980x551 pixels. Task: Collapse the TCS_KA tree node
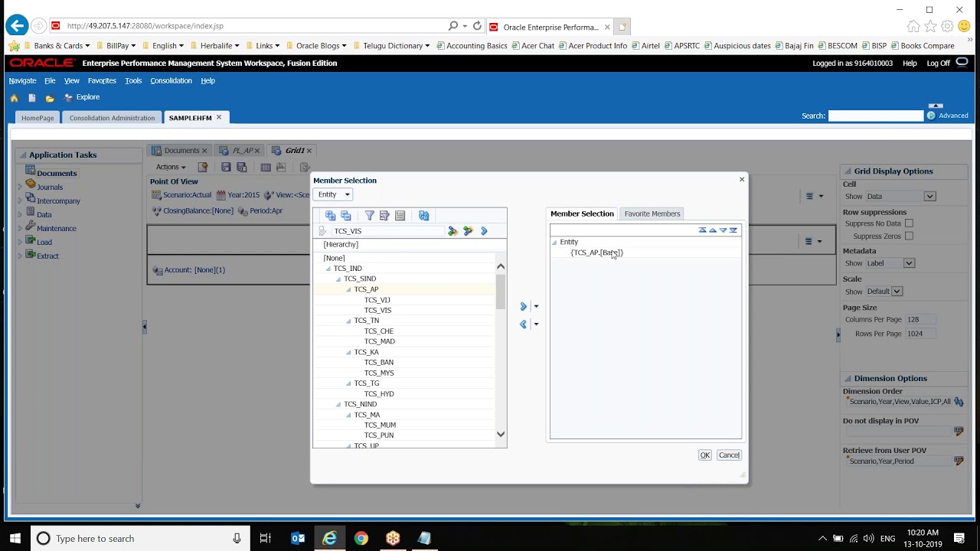pos(348,353)
